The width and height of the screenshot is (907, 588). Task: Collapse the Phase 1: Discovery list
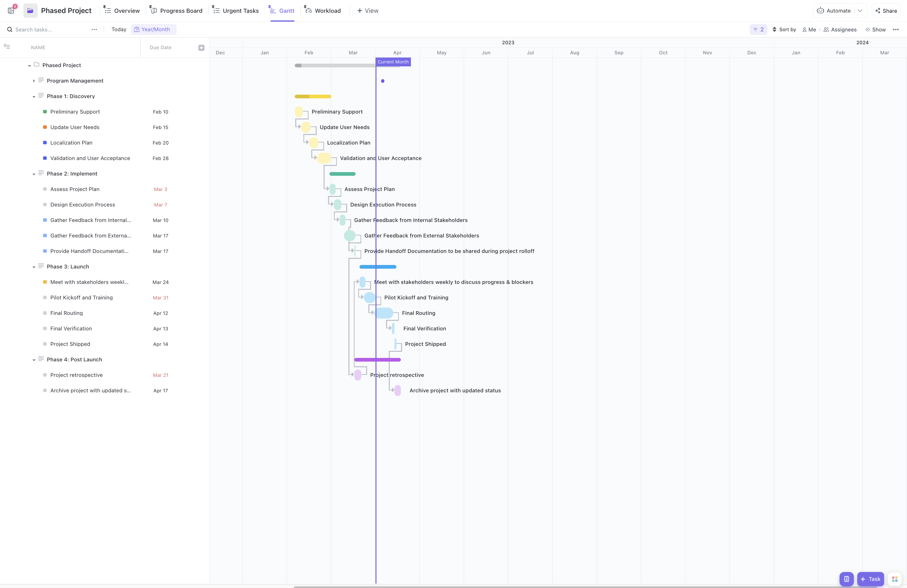(33, 96)
